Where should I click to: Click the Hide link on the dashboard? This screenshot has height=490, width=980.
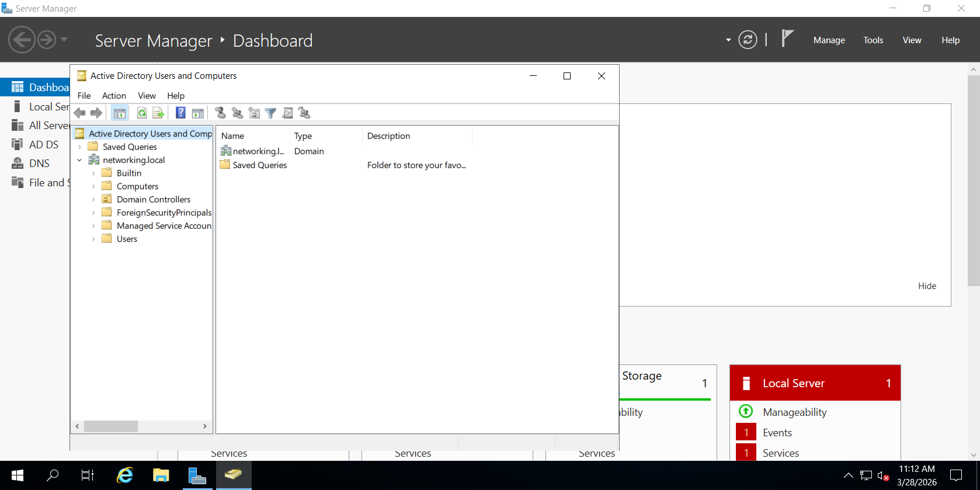(927, 286)
